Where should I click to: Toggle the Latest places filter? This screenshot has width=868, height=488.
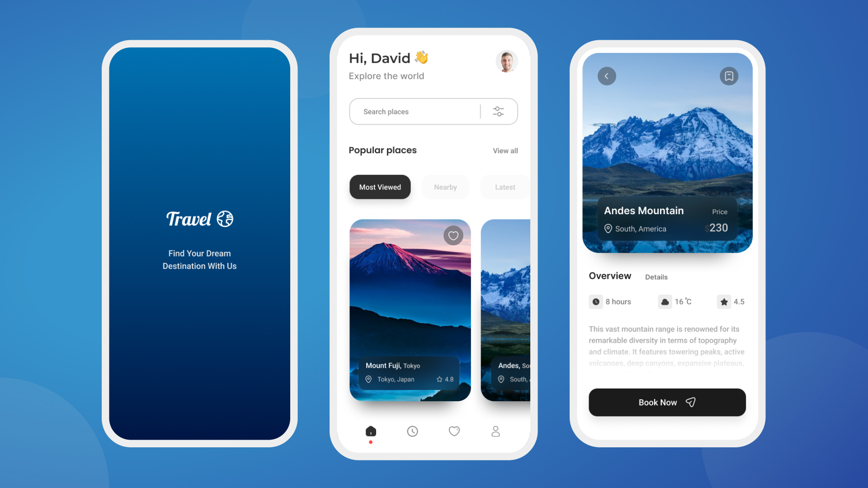point(505,187)
